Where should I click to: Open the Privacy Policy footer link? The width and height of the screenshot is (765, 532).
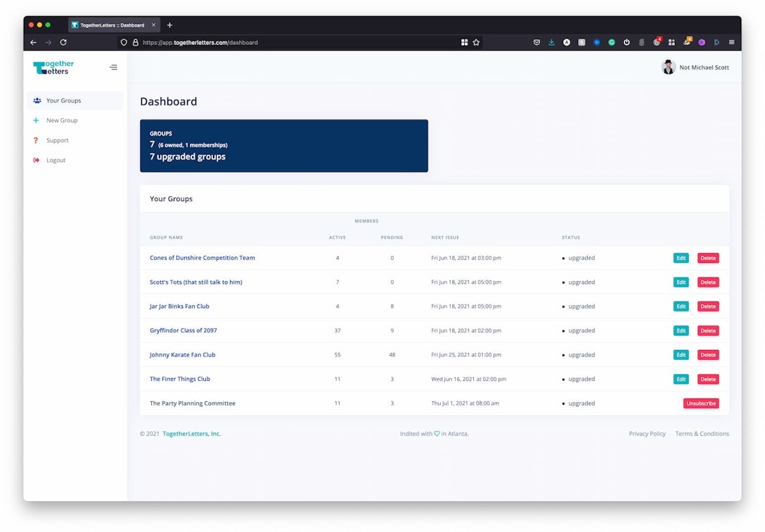pyautogui.click(x=647, y=434)
